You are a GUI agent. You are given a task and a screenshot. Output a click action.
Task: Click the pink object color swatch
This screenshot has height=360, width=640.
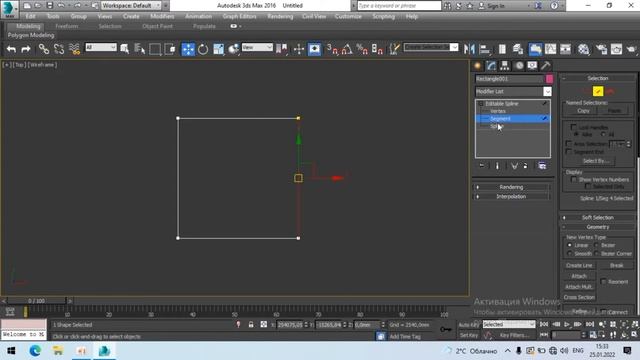tap(549, 79)
